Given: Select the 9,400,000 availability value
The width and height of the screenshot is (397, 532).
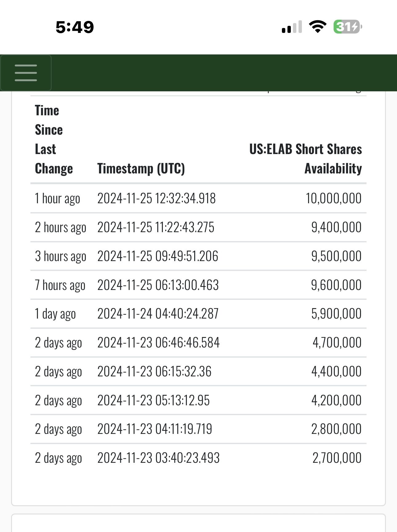Looking at the screenshot, I should tap(336, 227).
